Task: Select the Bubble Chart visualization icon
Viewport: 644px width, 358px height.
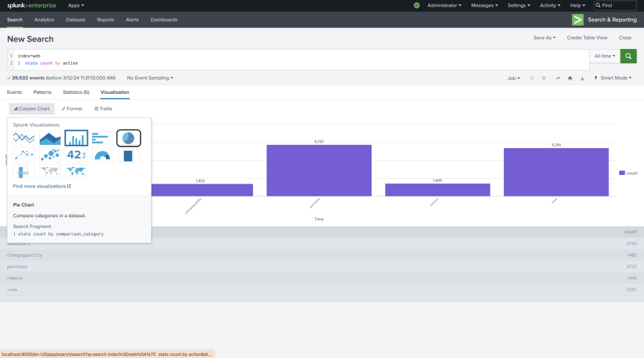Action: pos(50,155)
